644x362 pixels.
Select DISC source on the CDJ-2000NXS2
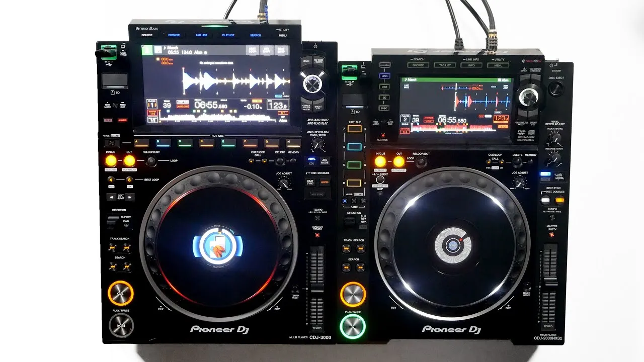[385, 108]
